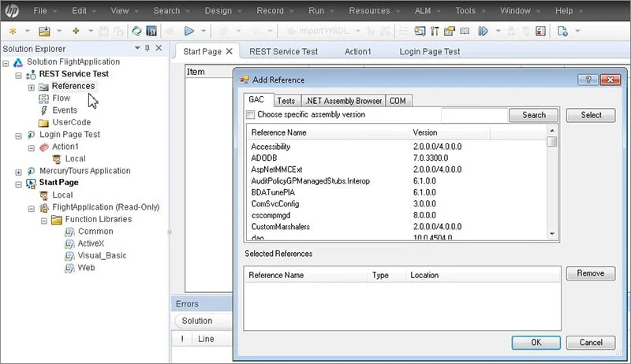The width and height of the screenshot is (631, 364).
Task: Expand the References tree node
Action: (x=32, y=87)
